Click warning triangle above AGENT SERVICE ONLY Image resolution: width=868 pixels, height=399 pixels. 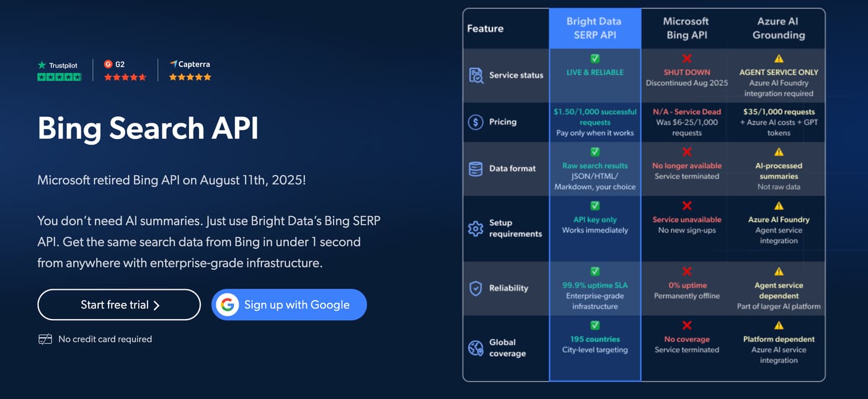point(779,59)
